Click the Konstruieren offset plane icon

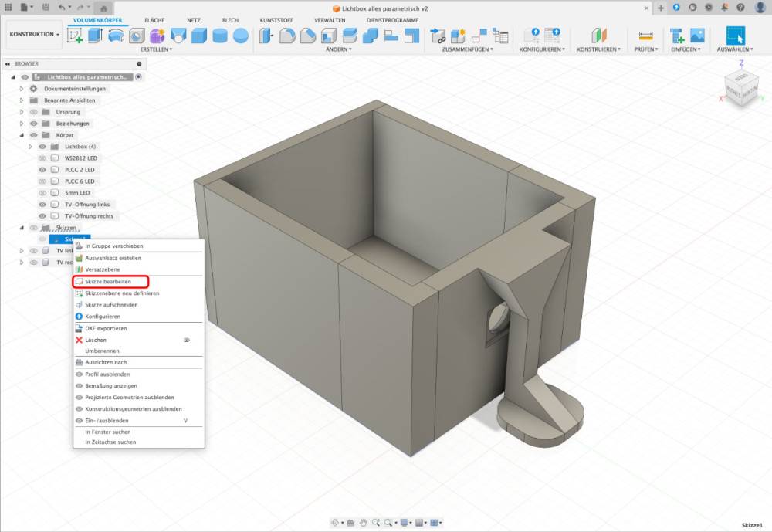[x=599, y=36]
